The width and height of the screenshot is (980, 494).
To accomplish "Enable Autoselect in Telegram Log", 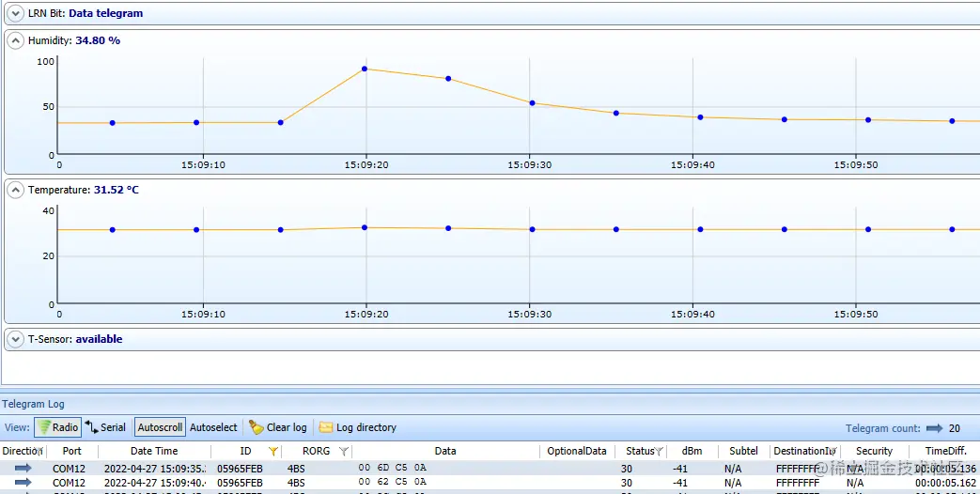I will pos(213,427).
